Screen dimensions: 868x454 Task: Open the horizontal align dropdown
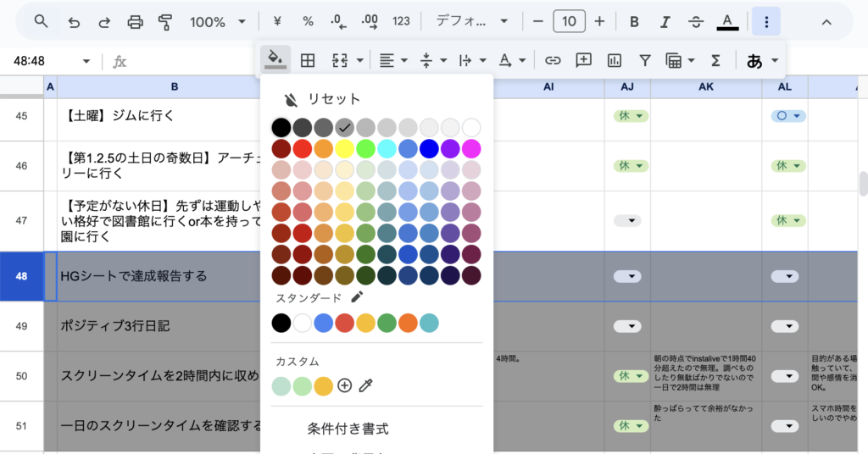[x=392, y=60]
